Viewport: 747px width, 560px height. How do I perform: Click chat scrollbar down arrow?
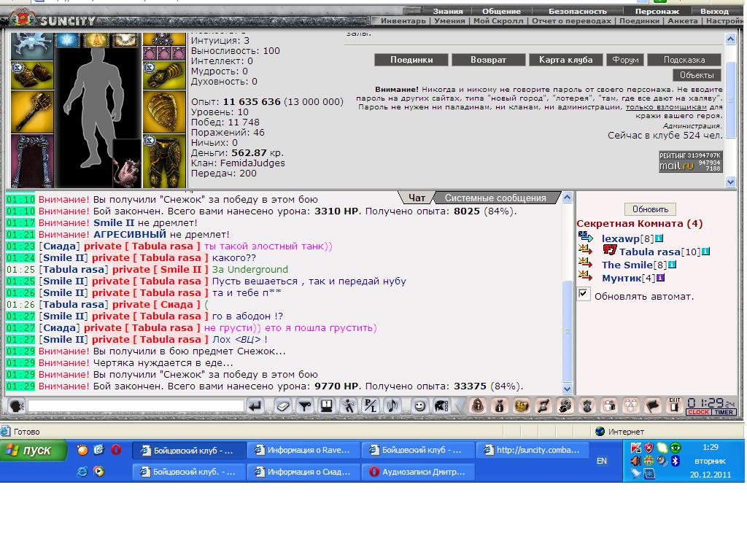pyautogui.click(x=567, y=389)
